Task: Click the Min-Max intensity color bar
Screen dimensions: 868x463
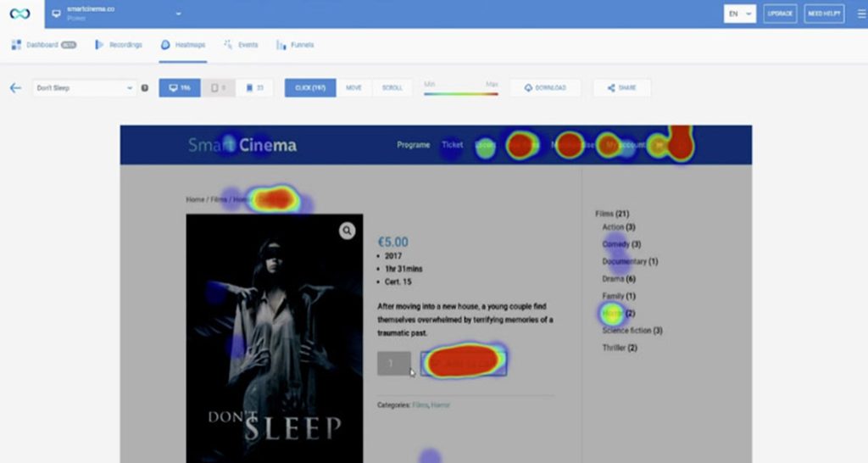Action: (460, 93)
